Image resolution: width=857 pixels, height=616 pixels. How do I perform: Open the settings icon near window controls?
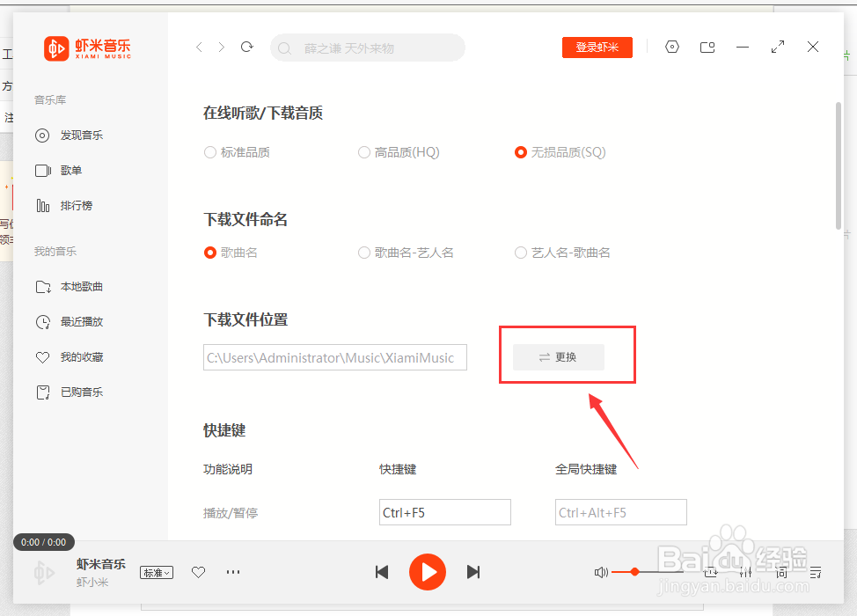[672, 47]
